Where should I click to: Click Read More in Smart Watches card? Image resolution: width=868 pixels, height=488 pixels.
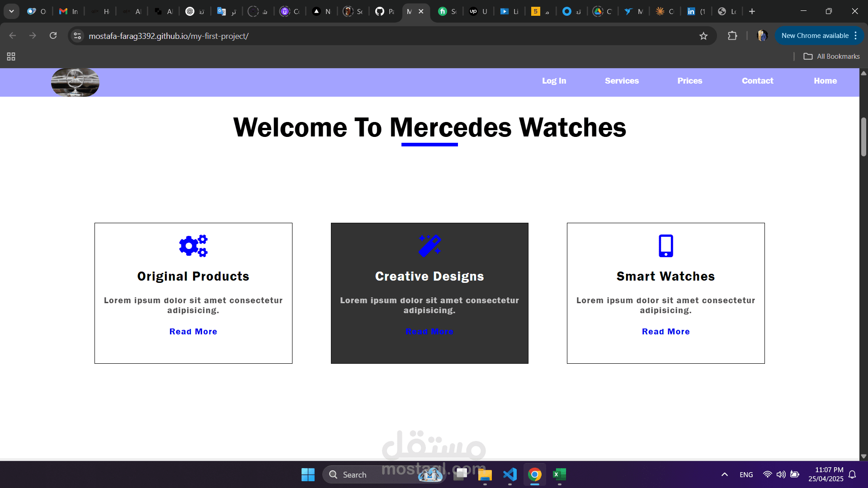(665, 332)
